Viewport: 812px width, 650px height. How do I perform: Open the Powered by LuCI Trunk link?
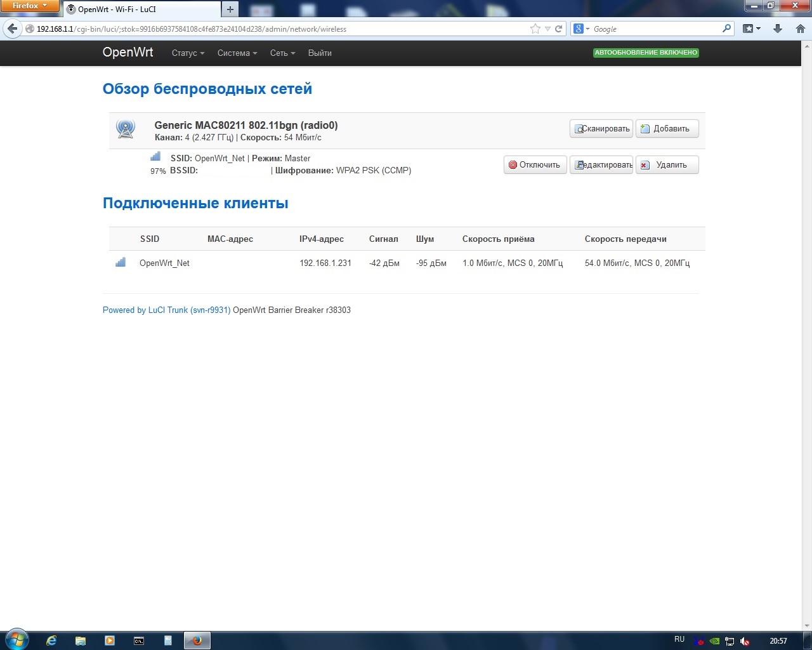[167, 310]
